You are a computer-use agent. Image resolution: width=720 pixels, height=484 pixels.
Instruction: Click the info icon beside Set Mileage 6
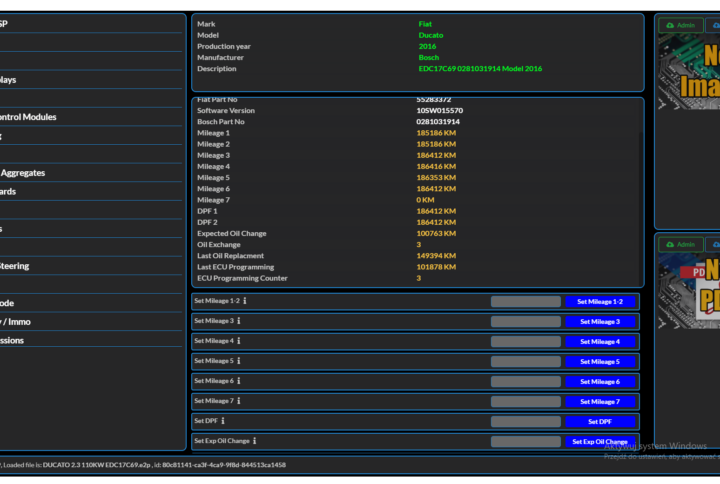coord(239,381)
